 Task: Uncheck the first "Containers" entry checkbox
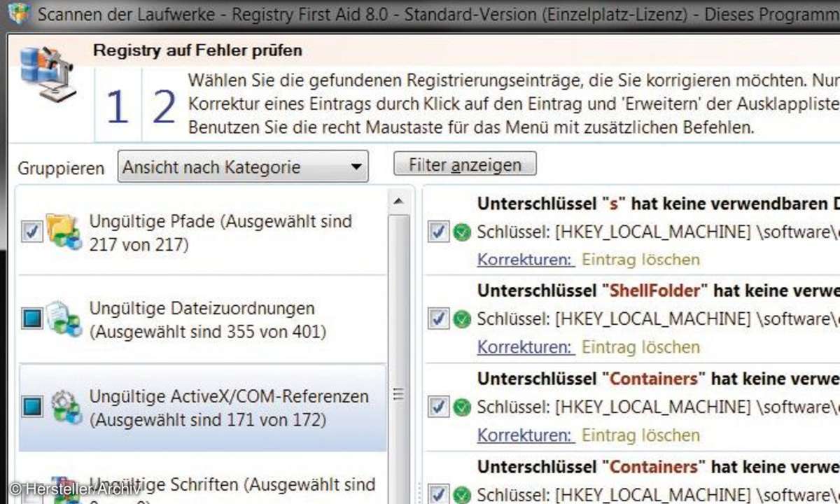tap(437, 406)
